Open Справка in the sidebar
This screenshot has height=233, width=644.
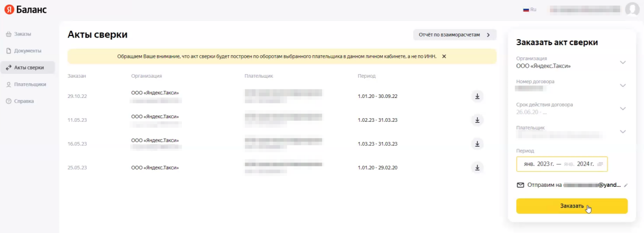[x=24, y=101]
